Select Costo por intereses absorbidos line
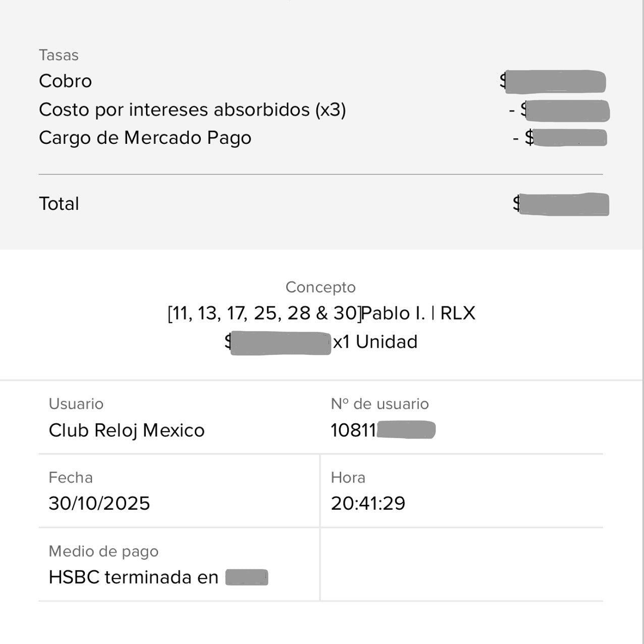This screenshot has height=644, width=644. point(192,110)
